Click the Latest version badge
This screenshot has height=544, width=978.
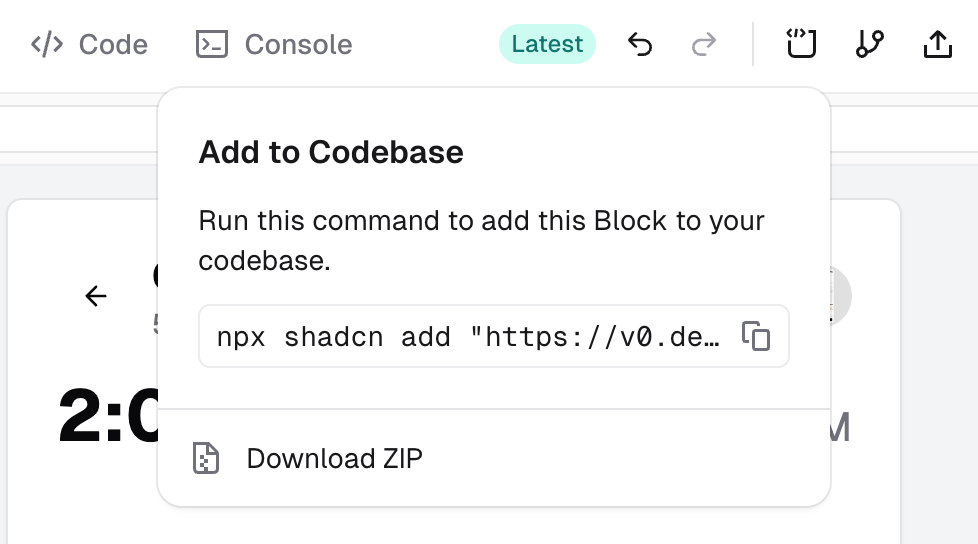point(547,45)
